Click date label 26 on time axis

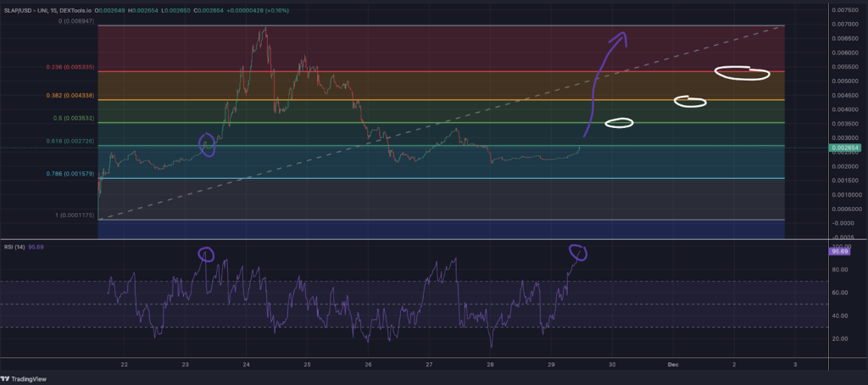pyautogui.click(x=368, y=365)
